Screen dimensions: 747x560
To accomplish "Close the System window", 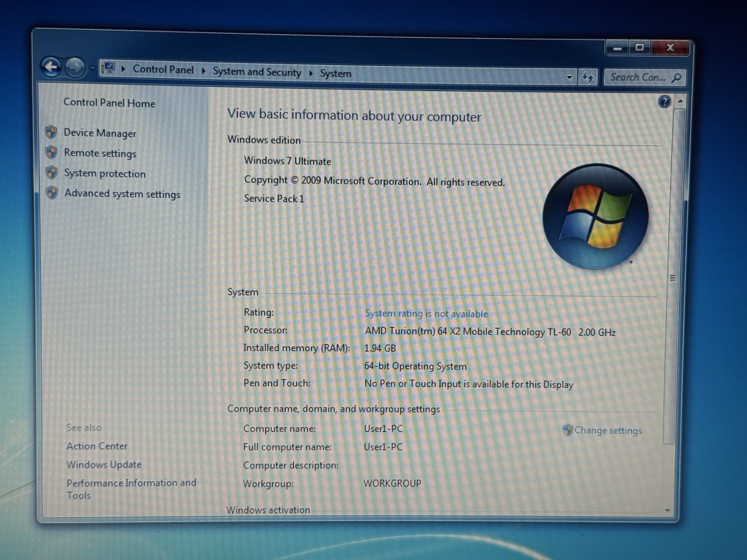I will point(670,47).
